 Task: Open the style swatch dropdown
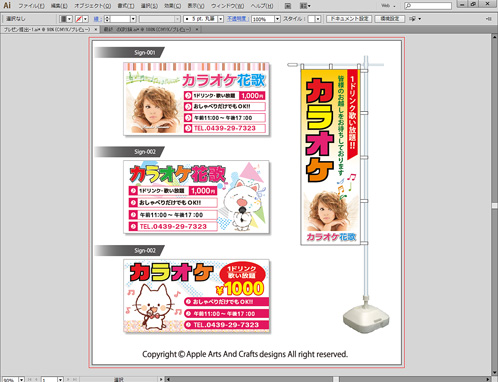(318, 19)
